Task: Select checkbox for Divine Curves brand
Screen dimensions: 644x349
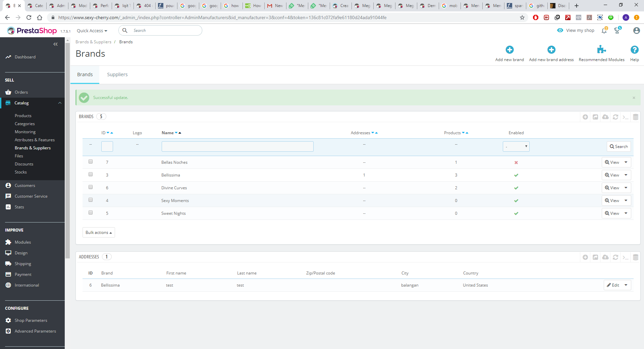Action: coord(91,187)
